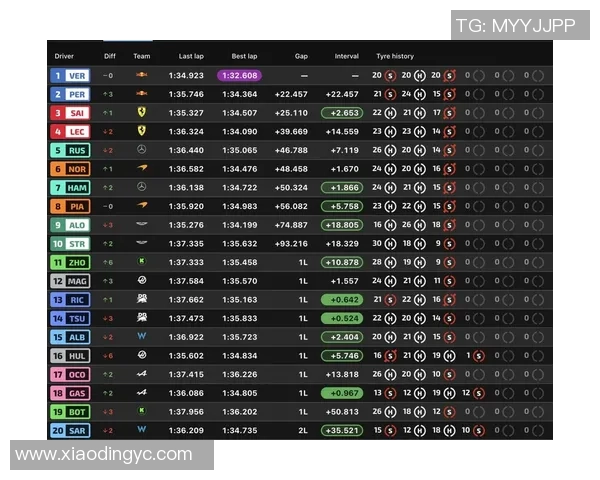
Task: Sort by Best lap column header
Action: pos(244,56)
